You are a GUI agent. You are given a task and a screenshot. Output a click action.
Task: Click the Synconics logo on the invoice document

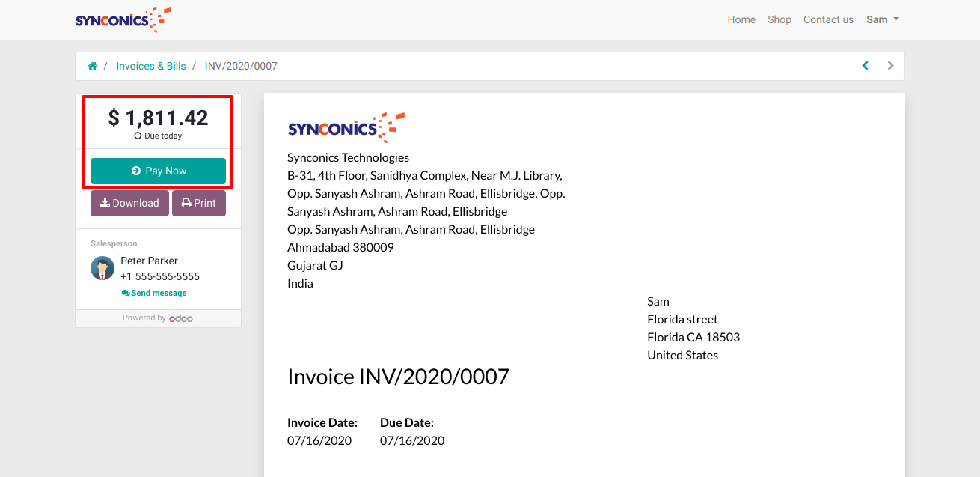(346, 127)
